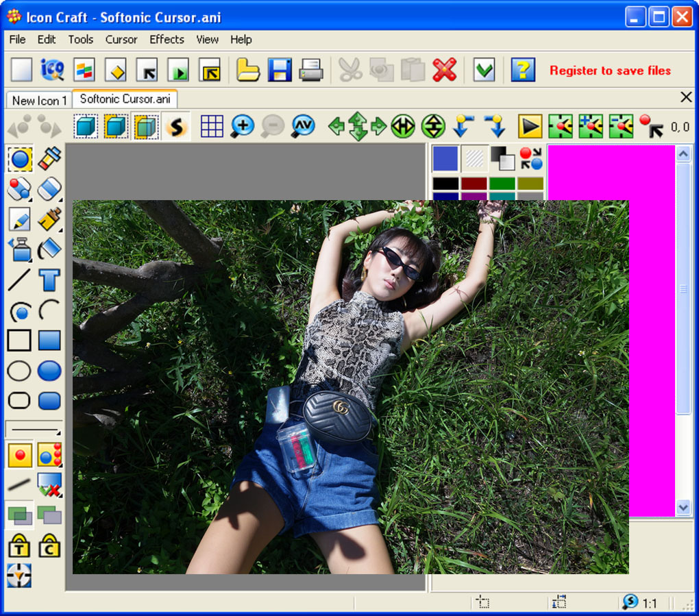Click the red X delete icon
Image resolution: width=699 pixels, height=616 pixels.
tap(445, 70)
